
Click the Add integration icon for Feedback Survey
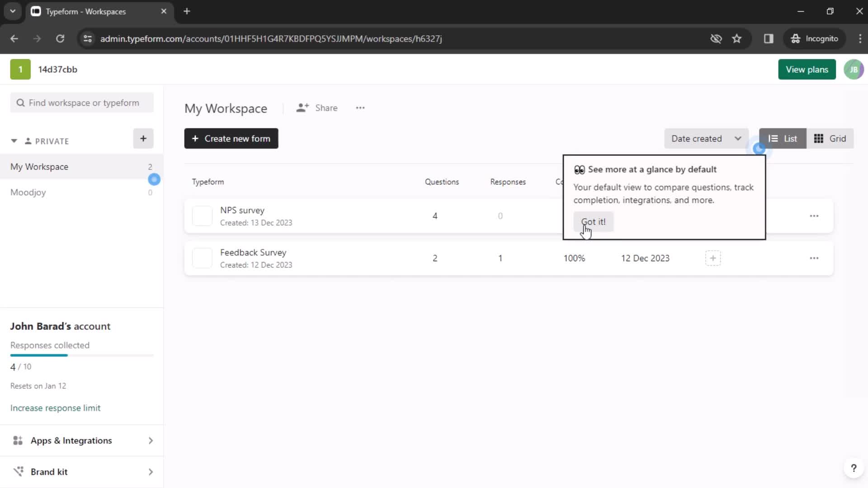pos(713,258)
